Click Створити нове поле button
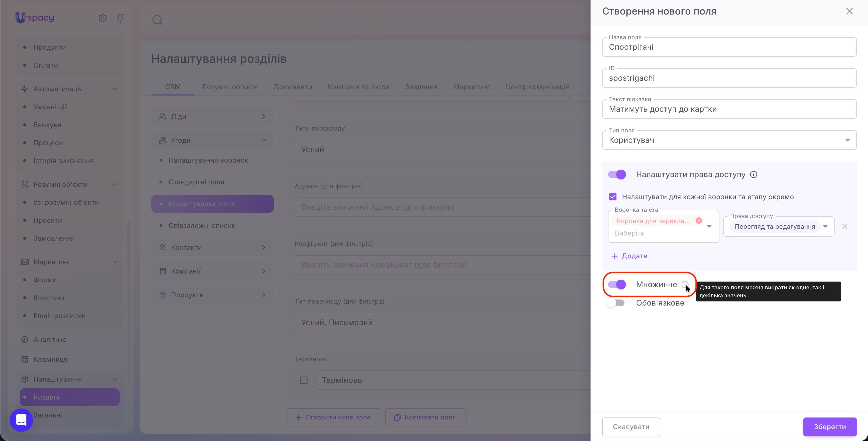 tap(334, 417)
